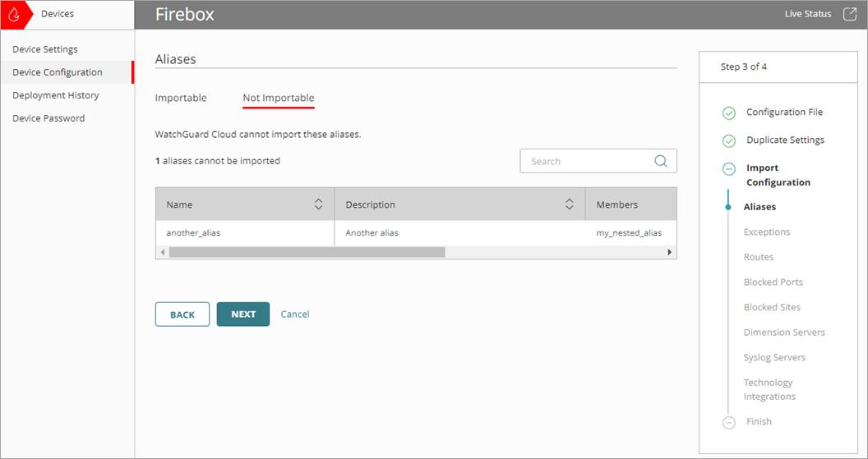Click the WatchGuard flame logo icon

(x=13, y=15)
